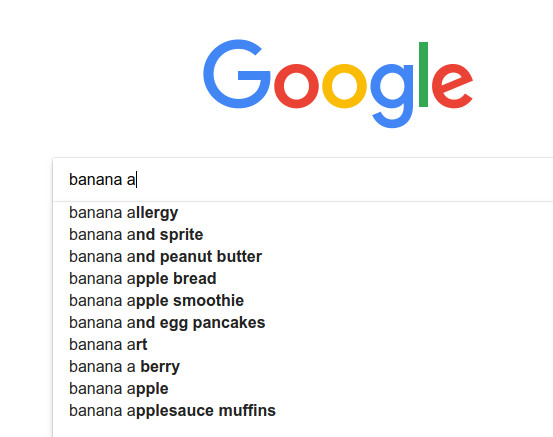Select the 'banana art' suggestion
Screen dimensions: 553x437
(x=303, y=345)
